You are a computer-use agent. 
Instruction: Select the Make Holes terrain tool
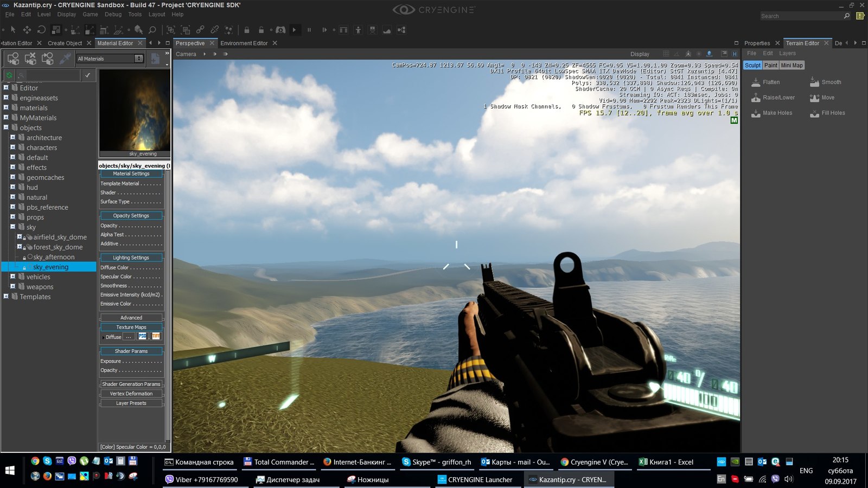771,113
